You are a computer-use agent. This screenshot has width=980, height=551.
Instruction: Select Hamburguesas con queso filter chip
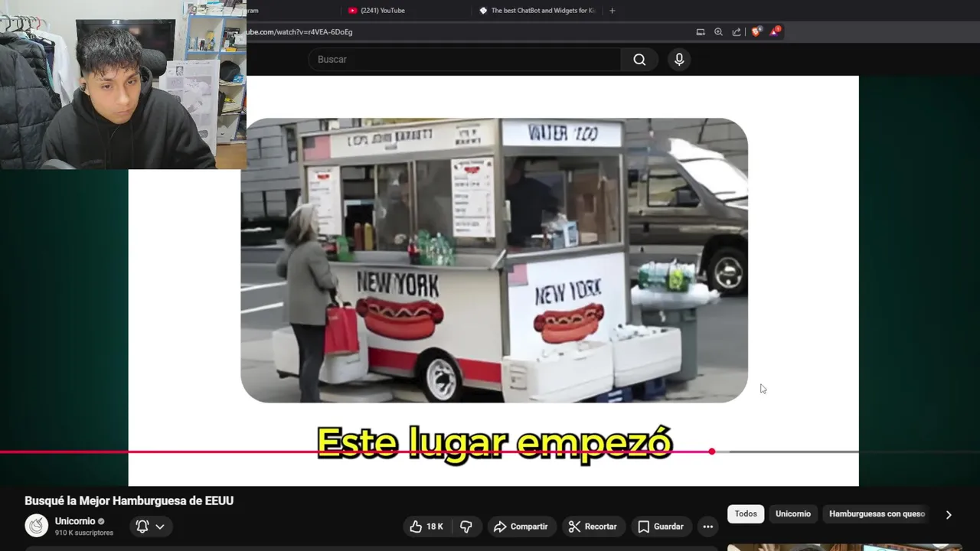877,514
